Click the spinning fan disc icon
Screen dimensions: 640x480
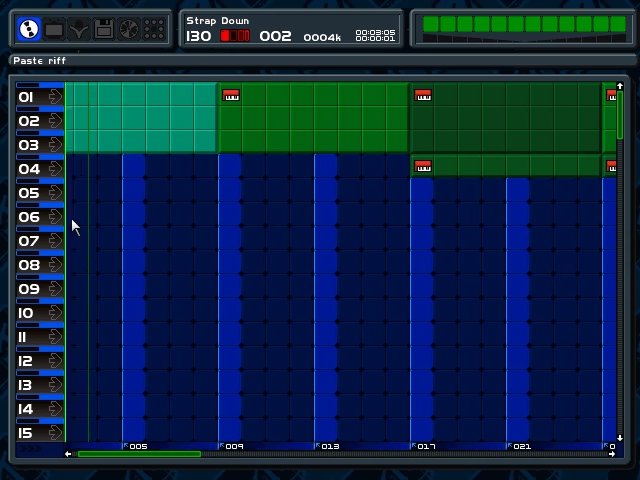coord(129,29)
